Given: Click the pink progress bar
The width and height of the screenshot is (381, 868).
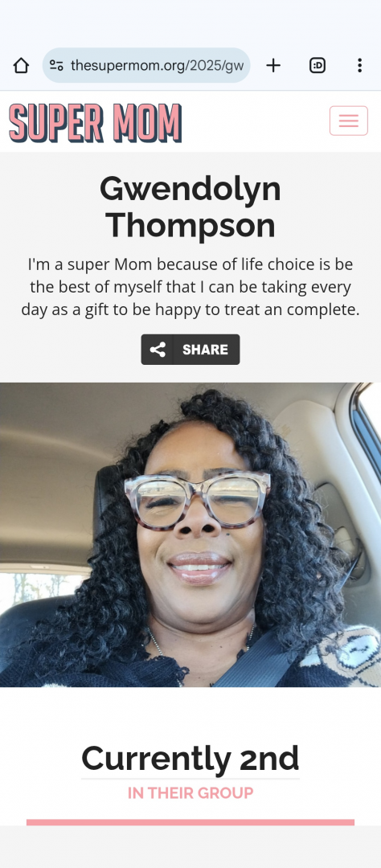Looking at the screenshot, I should [x=190, y=822].
